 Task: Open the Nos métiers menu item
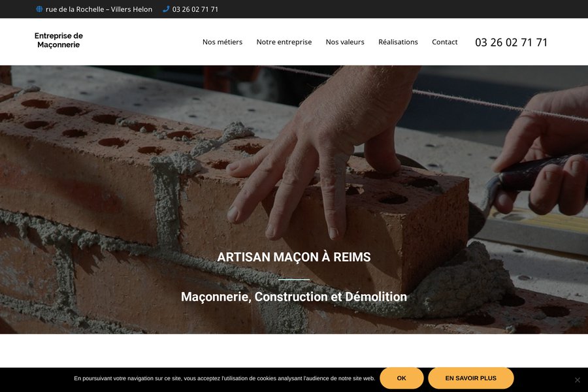222,42
